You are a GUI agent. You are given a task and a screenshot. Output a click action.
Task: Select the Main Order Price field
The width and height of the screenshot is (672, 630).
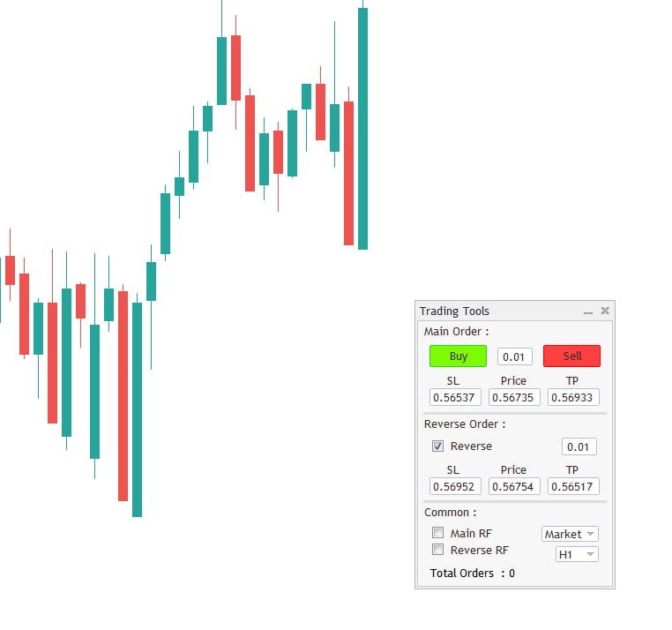pos(514,398)
